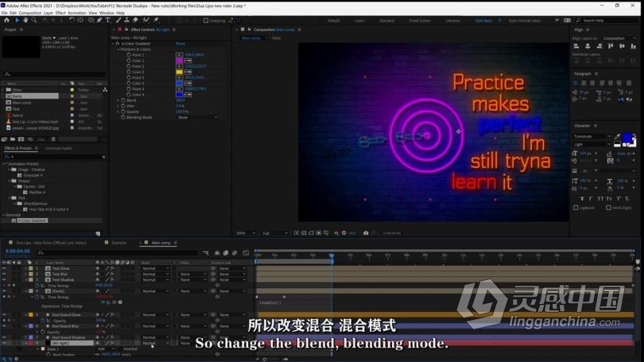Expand the Other folder in Project
Image resolution: width=644 pixels, height=362 pixels.
3,90
